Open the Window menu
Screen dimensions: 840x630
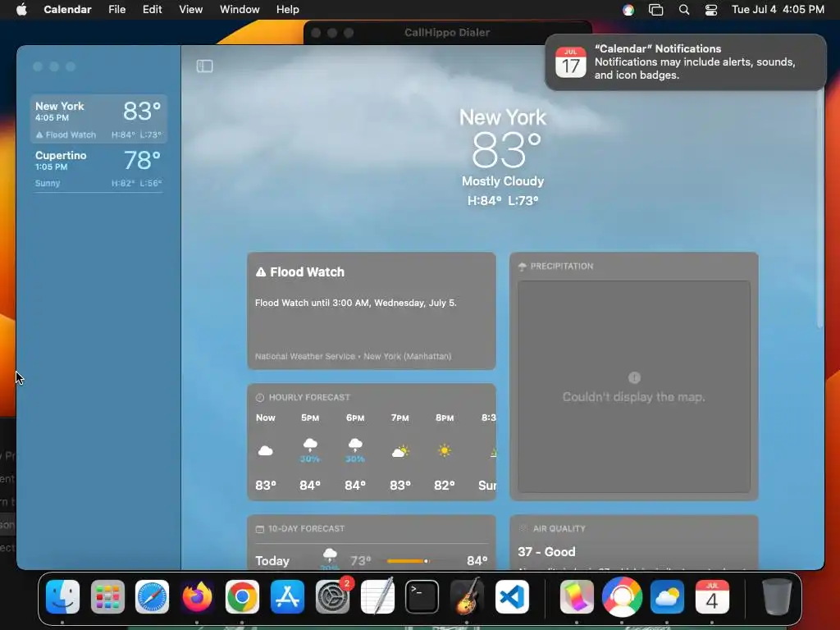coord(240,10)
